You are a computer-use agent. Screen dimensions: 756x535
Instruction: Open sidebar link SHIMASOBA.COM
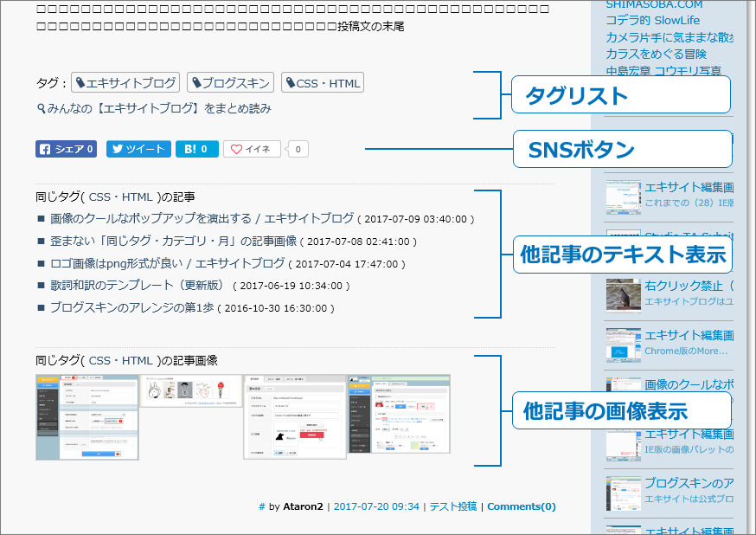coord(654,4)
